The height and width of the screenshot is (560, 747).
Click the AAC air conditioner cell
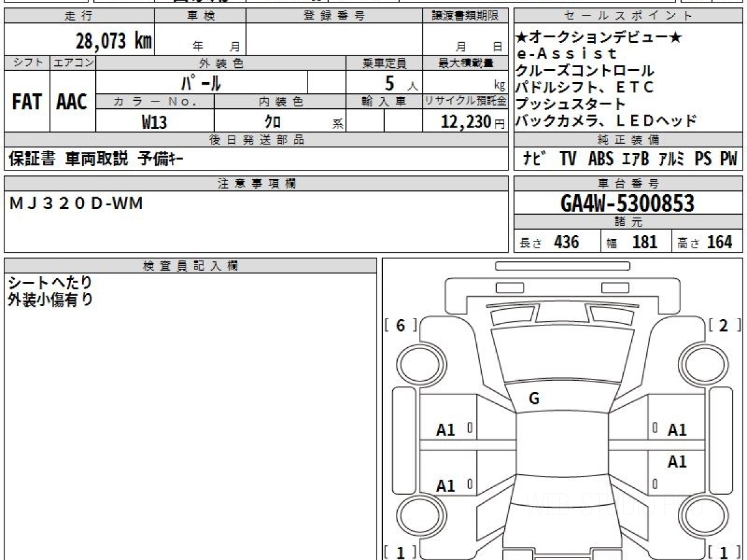coord(72,102)
